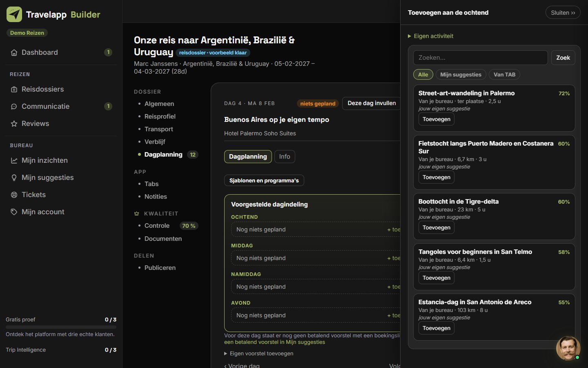Switch to the Dagplanning tab

(248, 157)
